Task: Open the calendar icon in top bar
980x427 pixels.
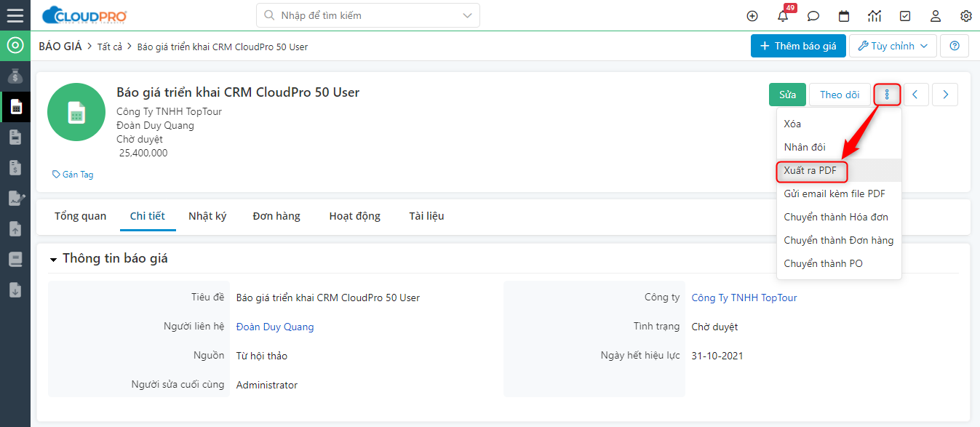Action: click(844, 16)
